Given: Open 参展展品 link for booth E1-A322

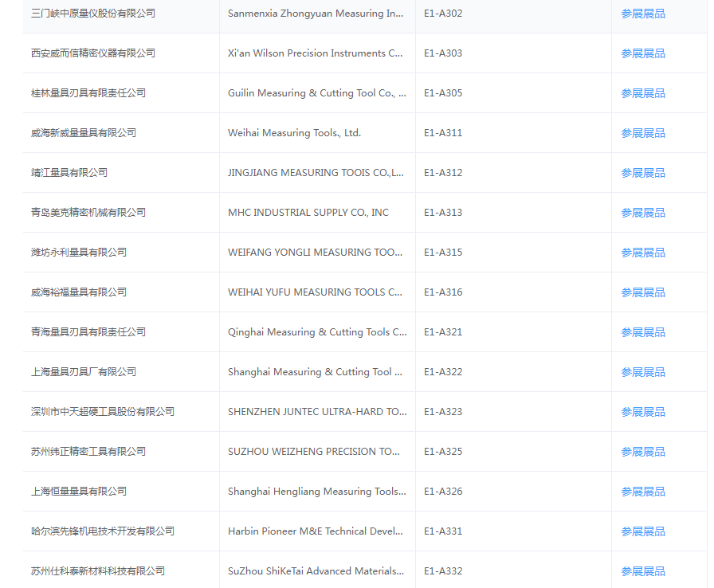Looking at the screenshot, I should [x=643, y=372].
